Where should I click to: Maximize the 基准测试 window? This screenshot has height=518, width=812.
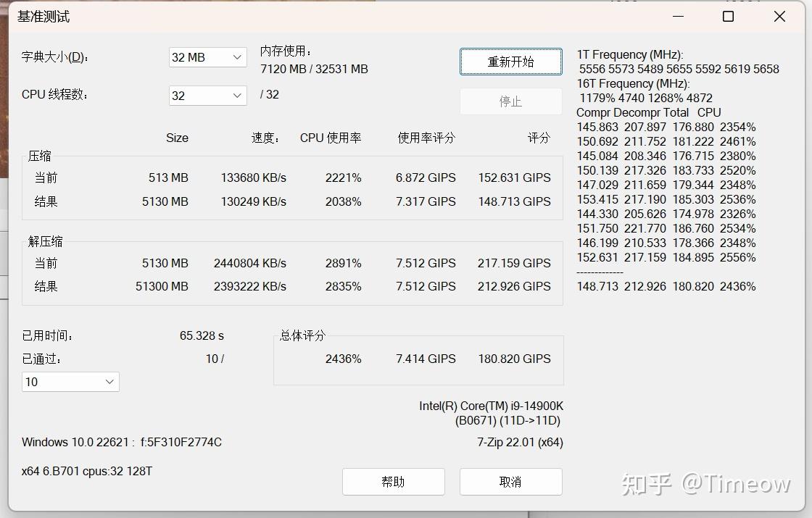pos(728,17)
